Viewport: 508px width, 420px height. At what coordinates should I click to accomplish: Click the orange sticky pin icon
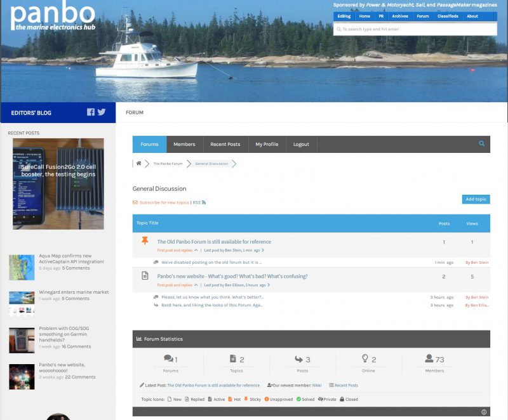point(145,240)
